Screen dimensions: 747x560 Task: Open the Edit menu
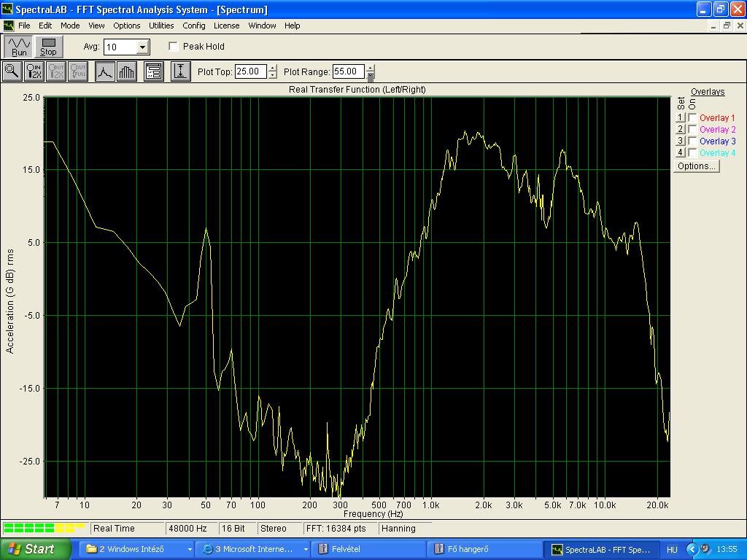(45, 26)
